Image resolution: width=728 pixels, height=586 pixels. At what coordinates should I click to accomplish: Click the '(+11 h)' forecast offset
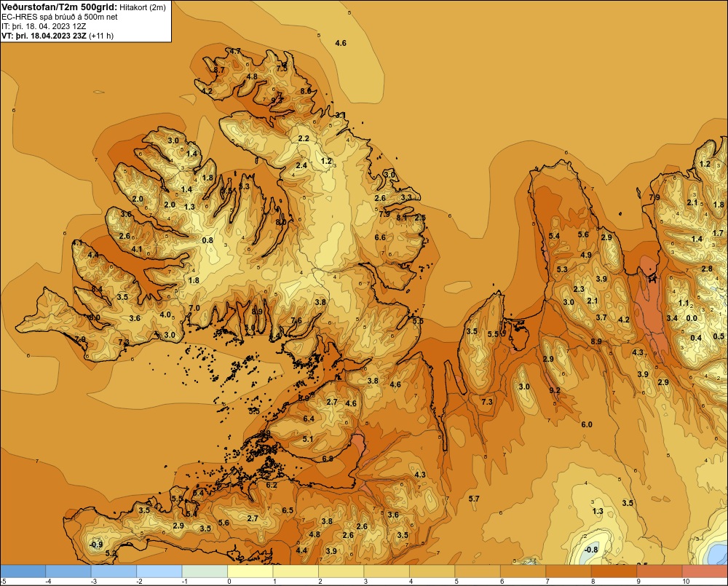(x=101, y=36)
